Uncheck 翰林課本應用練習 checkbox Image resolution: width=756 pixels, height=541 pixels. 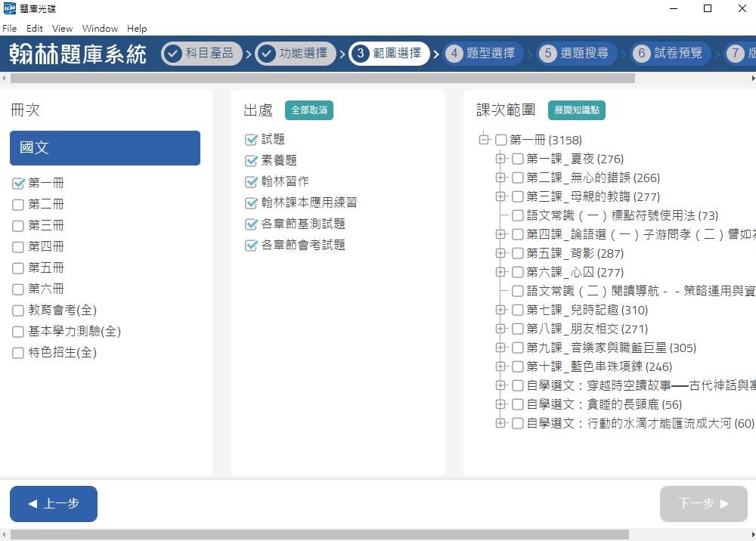[251, 202]
